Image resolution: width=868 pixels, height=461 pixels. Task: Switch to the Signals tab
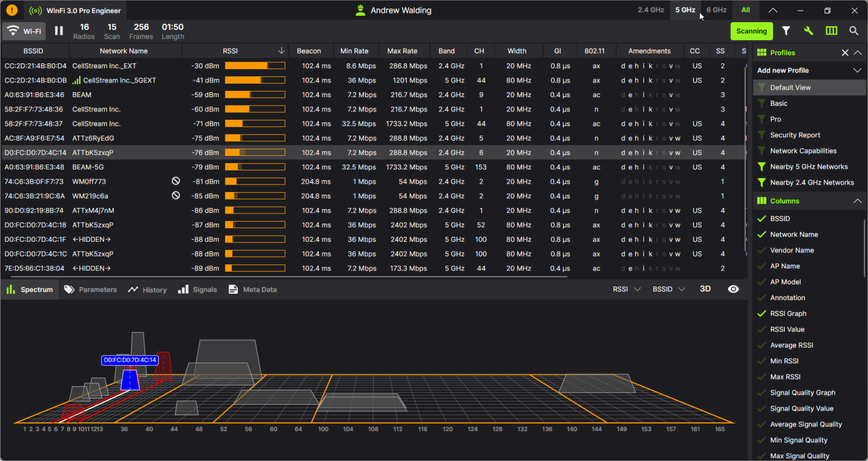(197, 289)
